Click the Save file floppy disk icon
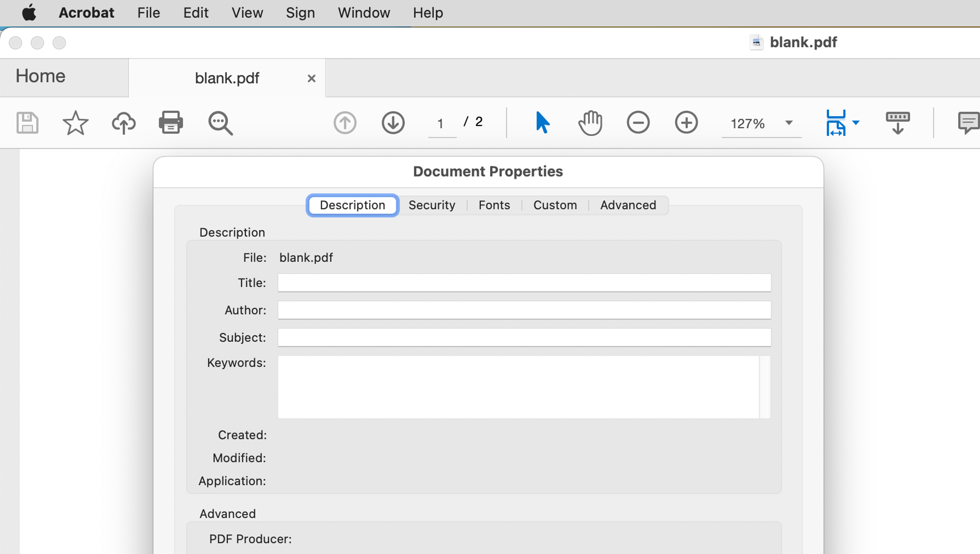 coord(27,122)
